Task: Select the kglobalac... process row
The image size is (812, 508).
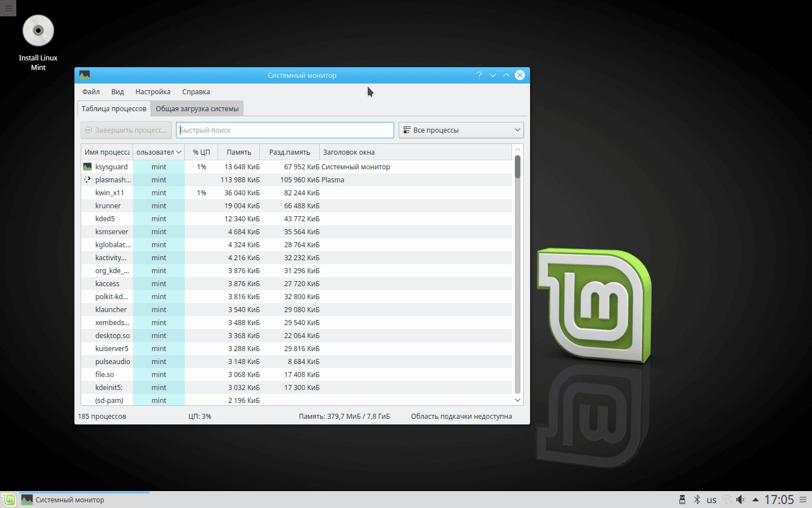Action: 297,244
